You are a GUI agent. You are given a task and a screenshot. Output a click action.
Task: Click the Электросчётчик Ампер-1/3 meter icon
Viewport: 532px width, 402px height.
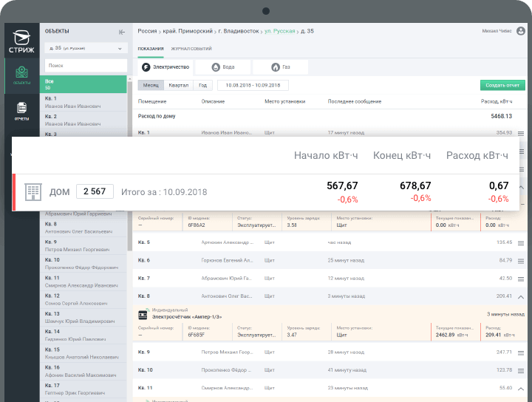click(x=143, y=313)
